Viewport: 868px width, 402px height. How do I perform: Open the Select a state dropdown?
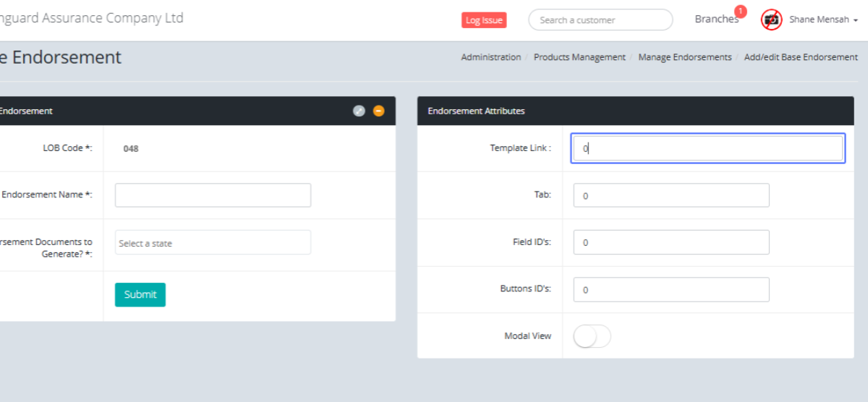pos(213,243)
